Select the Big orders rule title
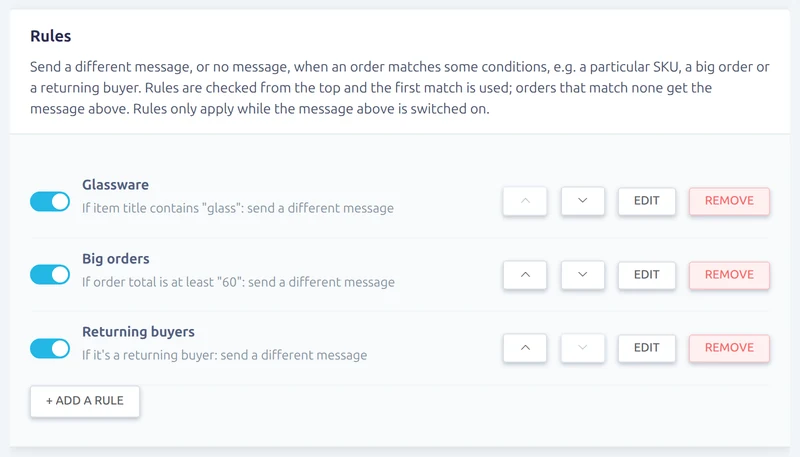The height and width of the screenshot is (457, 800). 116,259
